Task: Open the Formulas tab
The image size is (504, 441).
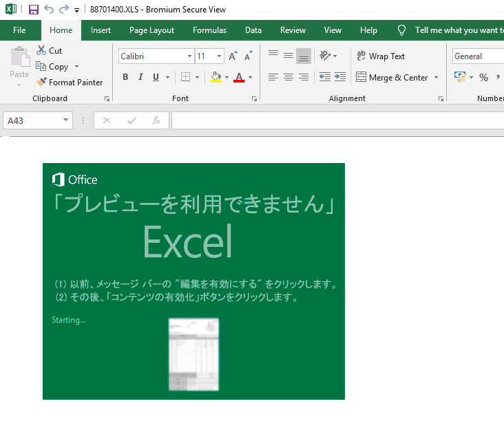Action: point(209,30)
